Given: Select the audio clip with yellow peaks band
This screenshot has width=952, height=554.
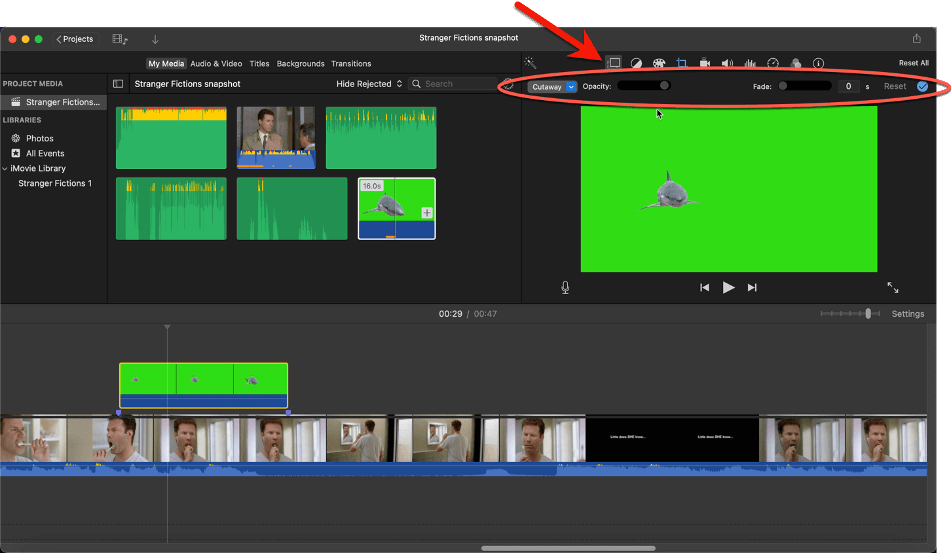Looking at the screenshot, I should click(171, 138).
